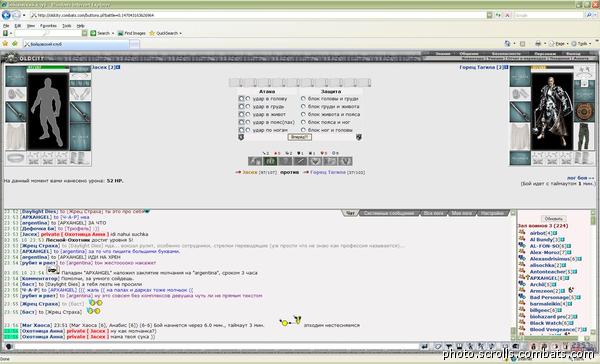Open info icon next to Горец Тагила
Viewport: 600px width, 364px height.
506,67
